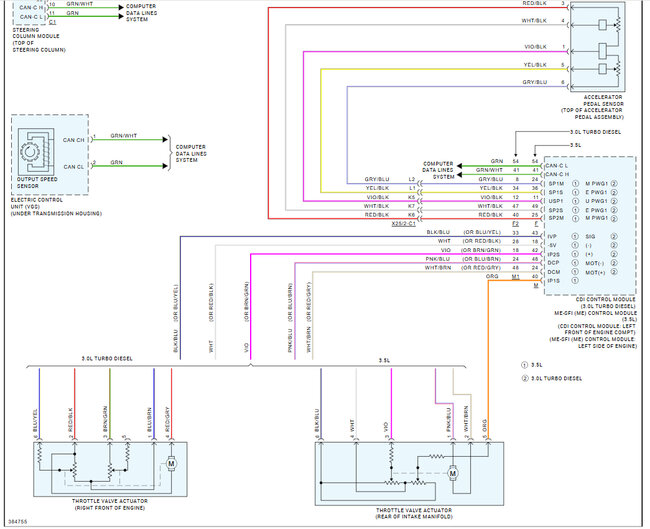
Task: Click the diagram number 384755
Action: click(x=18, y=522)
